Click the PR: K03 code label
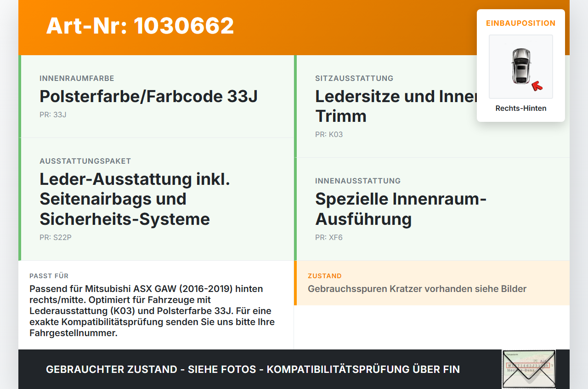The image size is (588, 389). (x=329, y=134)
